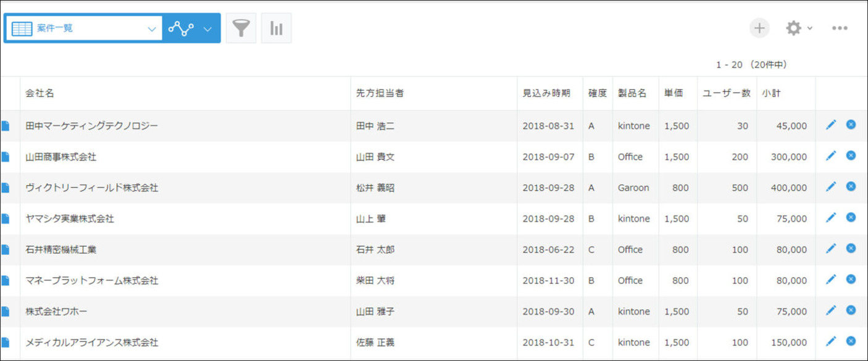
Task: Sort by the 会社名 column header
Action: point(40,93)
